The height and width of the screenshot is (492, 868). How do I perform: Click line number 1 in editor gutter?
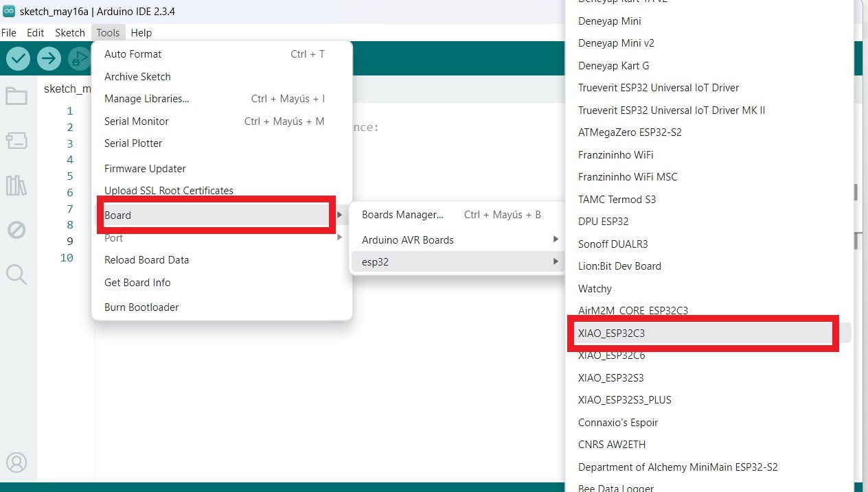[x=70, y=111]
